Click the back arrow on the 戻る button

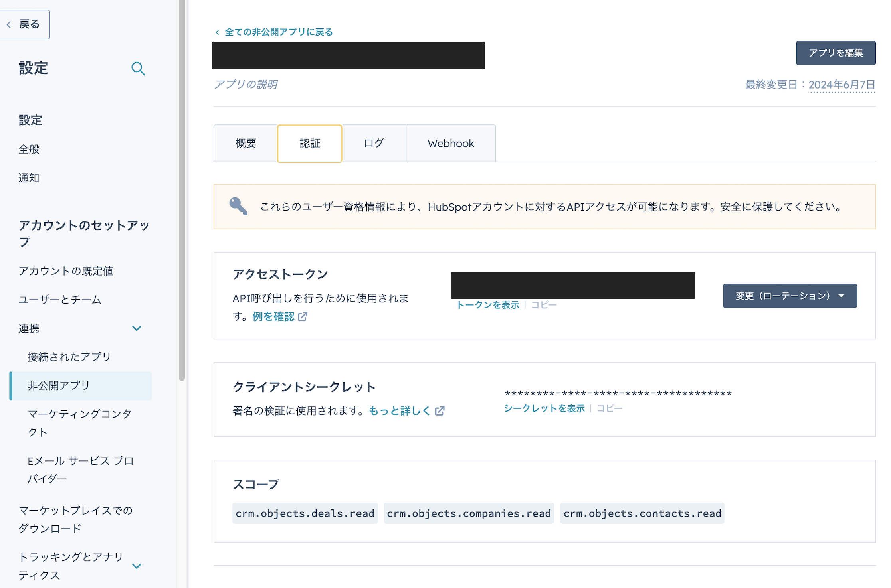pos(9,24)
